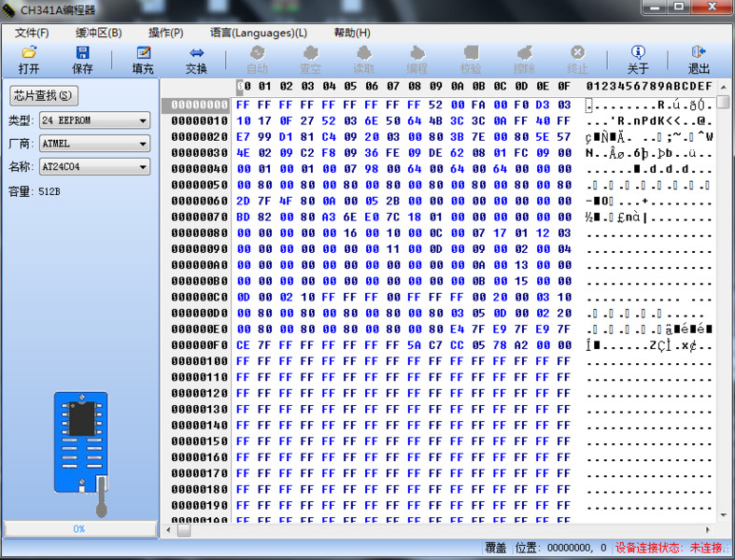Click the hex editor's vertical scrollbar down arrow

click(x=722, y=514)
